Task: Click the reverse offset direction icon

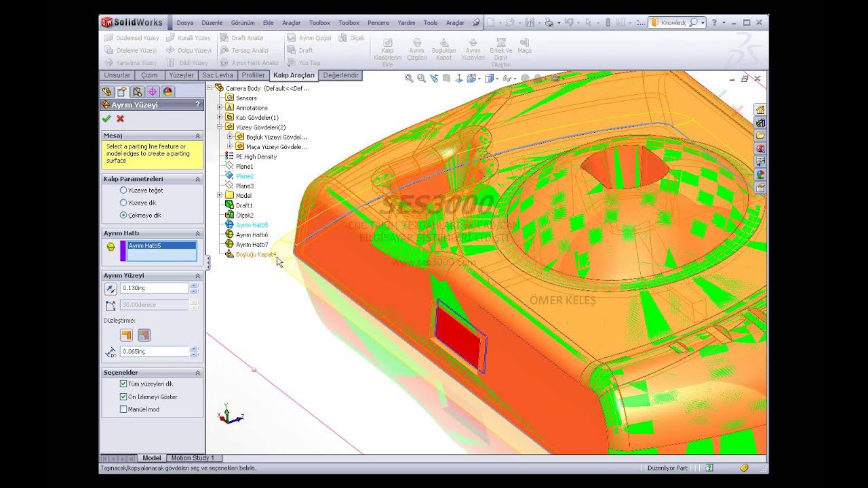Action: point(110,289)
